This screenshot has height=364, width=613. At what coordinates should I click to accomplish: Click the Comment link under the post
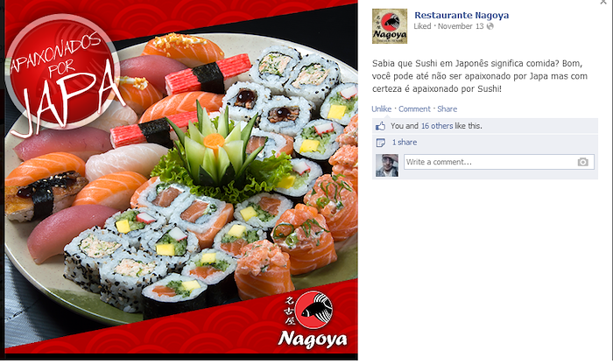tap(414, 109)
